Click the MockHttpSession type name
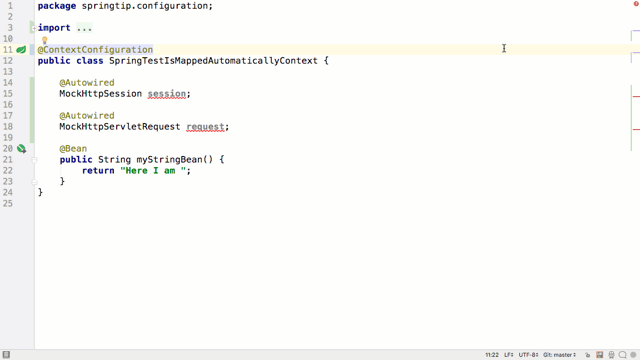Viewport: 640px width, 360px height. point(100,94)
